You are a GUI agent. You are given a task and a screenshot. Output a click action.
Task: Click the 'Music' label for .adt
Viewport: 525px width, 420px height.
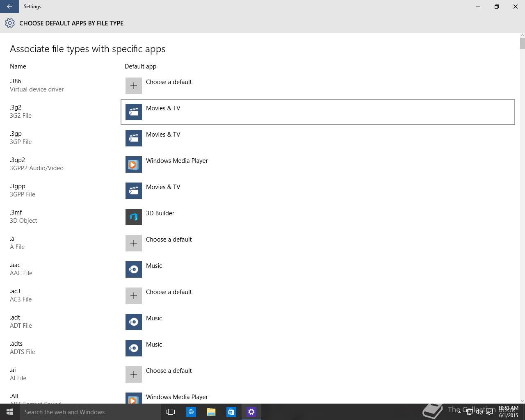click(154, 318)
